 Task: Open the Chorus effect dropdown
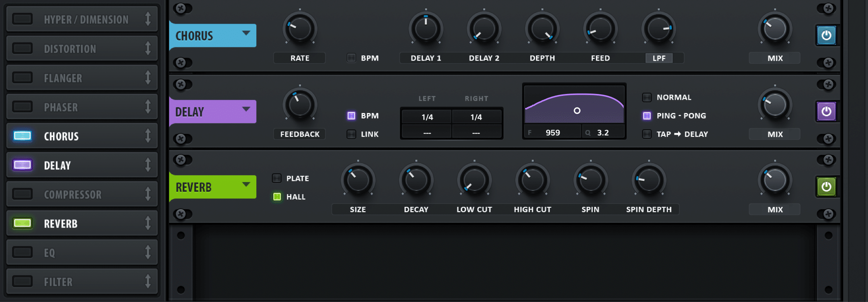point(246,33)
